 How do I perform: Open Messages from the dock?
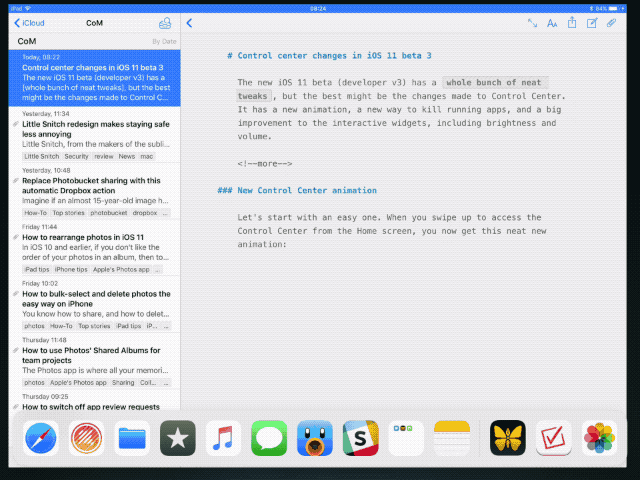269,438
